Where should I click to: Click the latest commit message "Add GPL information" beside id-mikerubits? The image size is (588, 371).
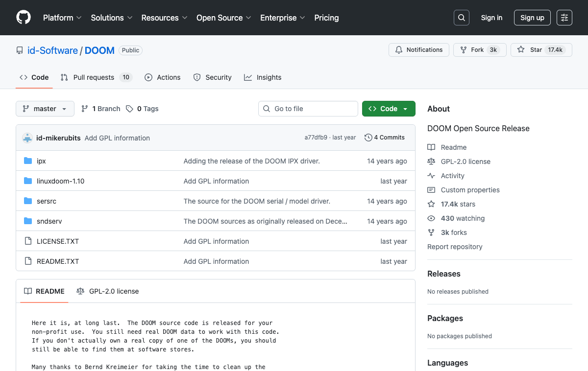click(118, 138)
